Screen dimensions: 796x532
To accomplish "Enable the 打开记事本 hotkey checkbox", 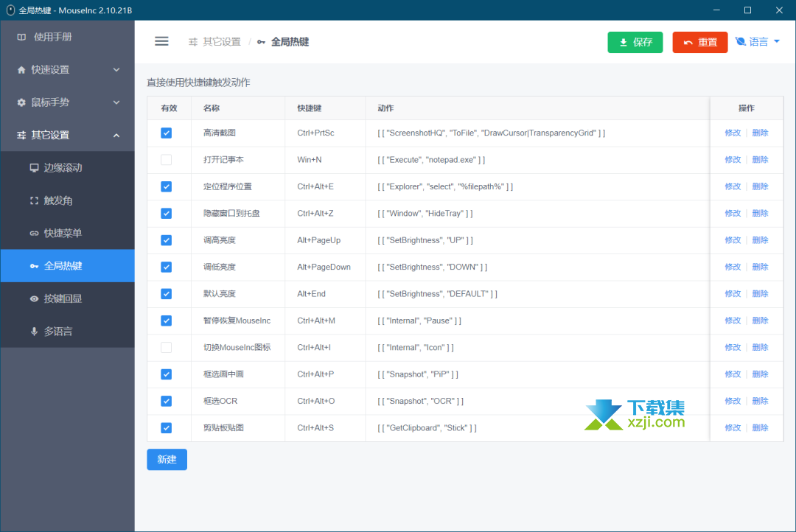I will click(166, 160).
